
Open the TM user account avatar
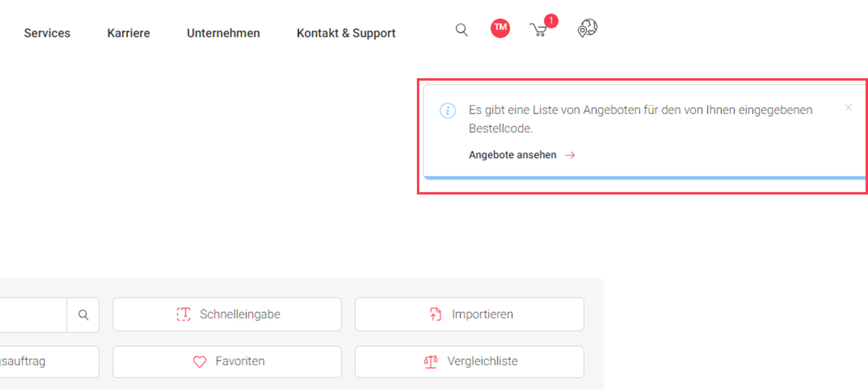coord(500,28)
